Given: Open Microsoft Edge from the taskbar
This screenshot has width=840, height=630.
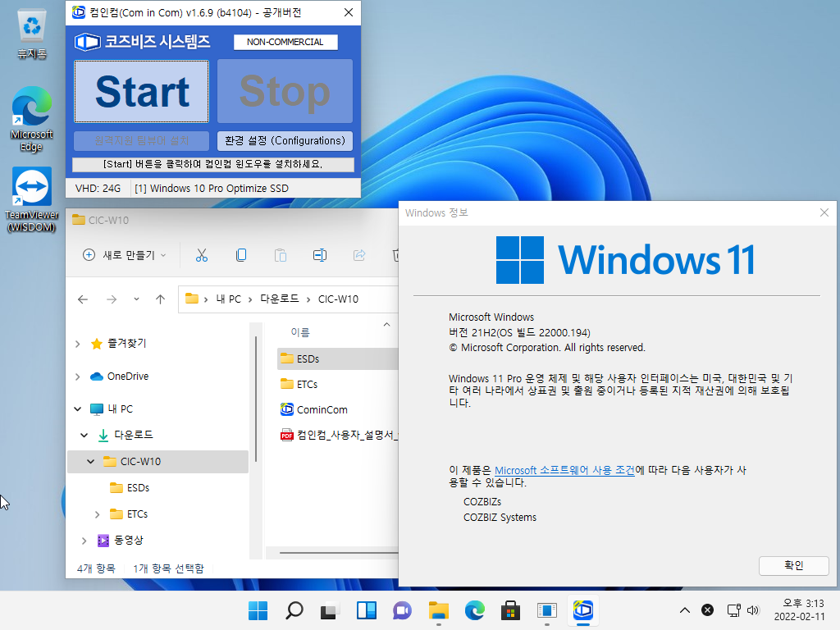Looking at the screenshot, I should tap(475, 610).
